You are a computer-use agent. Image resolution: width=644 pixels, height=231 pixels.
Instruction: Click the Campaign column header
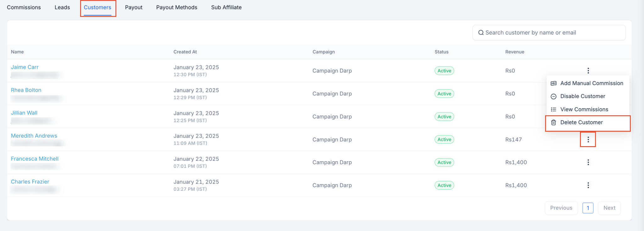pyautogui.click(x=324, y=52)
